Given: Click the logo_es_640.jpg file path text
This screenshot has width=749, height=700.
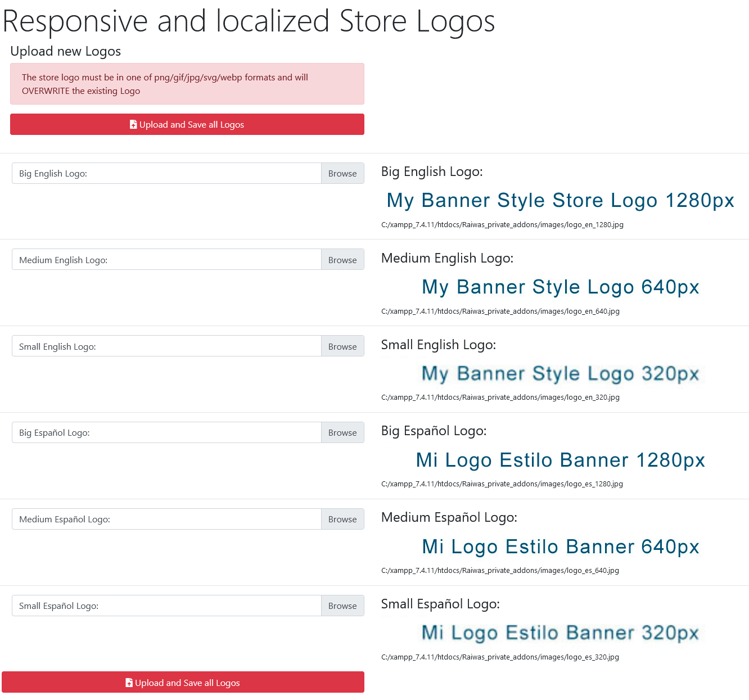Looking at the screenshot, I should tap(500, 571).
